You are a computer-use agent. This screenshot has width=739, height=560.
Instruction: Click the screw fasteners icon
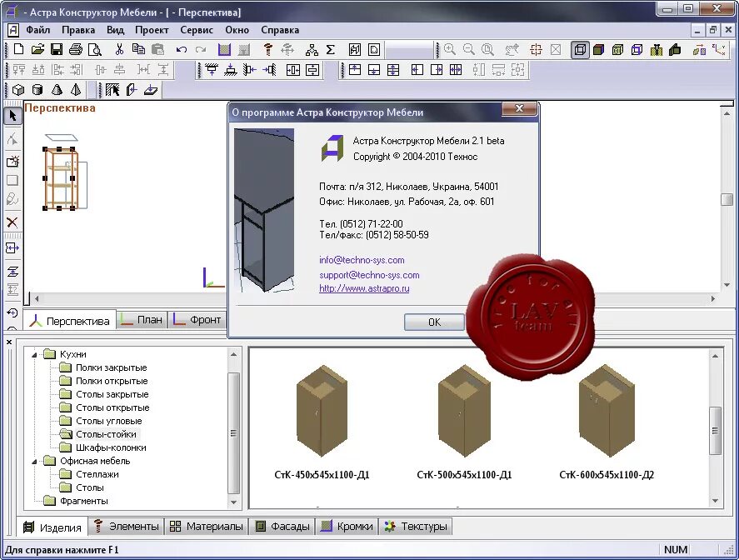[x=267, y=49]
